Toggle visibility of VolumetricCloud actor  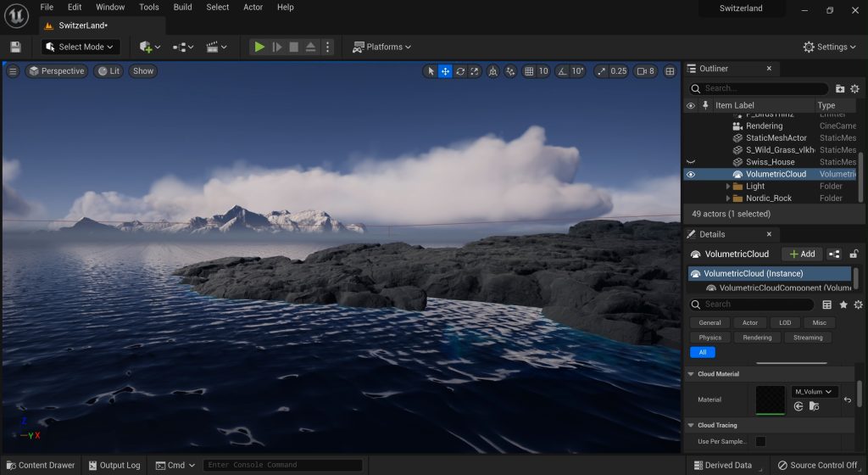tap(691, 175)
